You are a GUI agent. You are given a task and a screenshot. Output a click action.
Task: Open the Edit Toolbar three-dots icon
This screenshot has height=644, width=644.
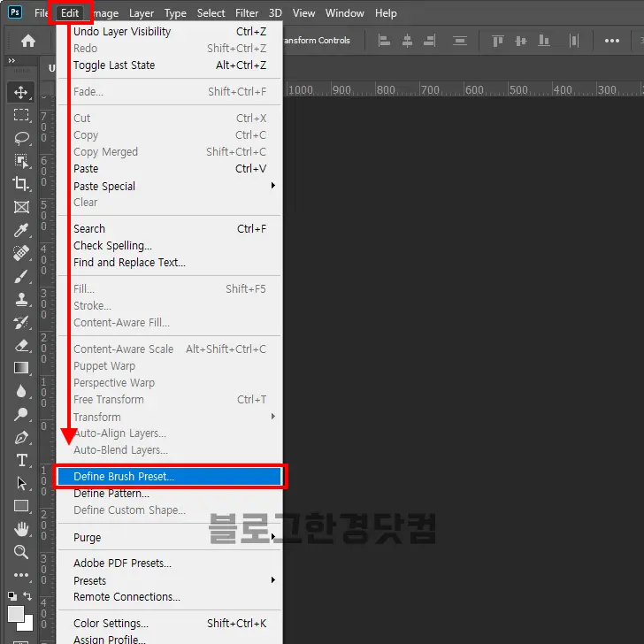point(21,575)
